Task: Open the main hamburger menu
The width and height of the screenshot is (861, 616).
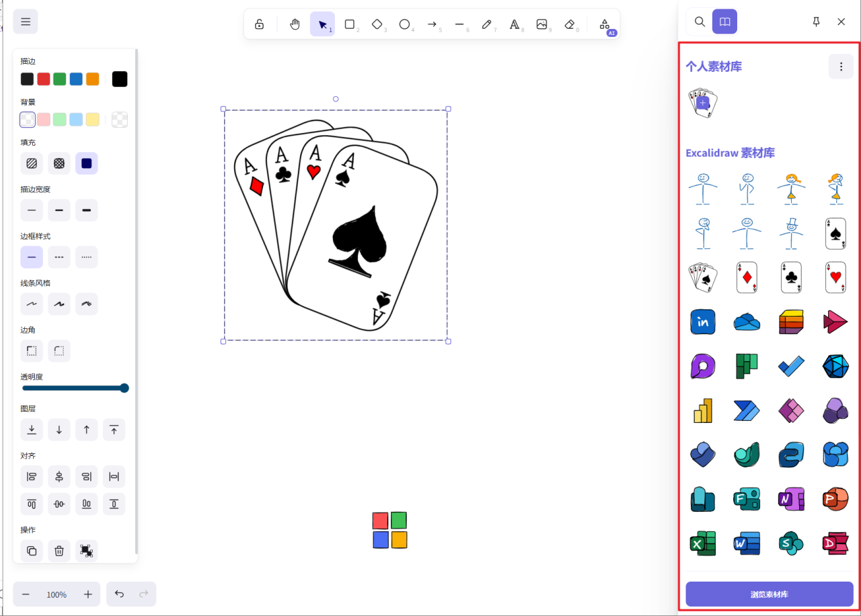Action: click(25, 21)
